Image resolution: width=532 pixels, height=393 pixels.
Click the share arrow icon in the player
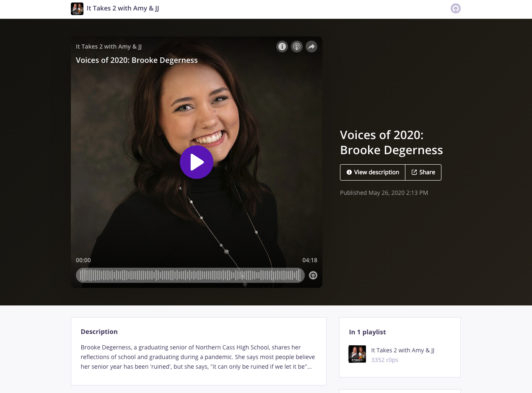311,47
